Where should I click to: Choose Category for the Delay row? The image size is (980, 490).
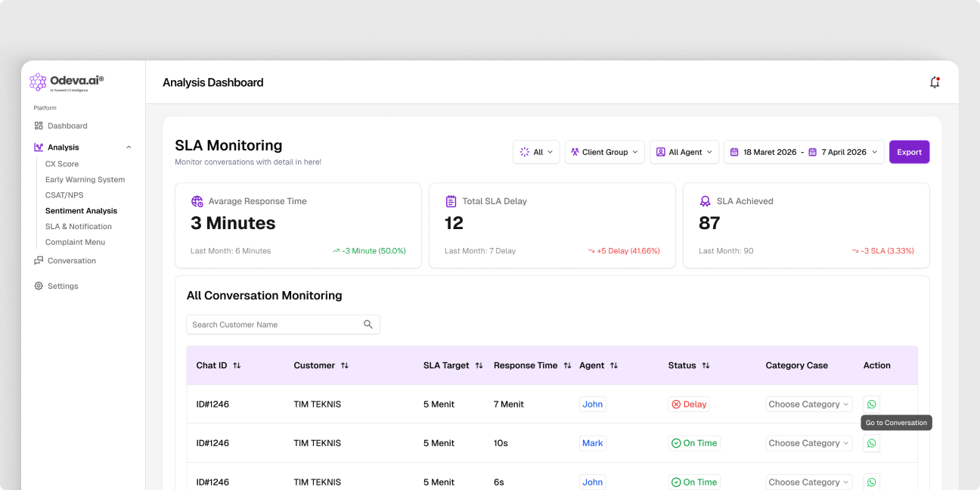809,405
